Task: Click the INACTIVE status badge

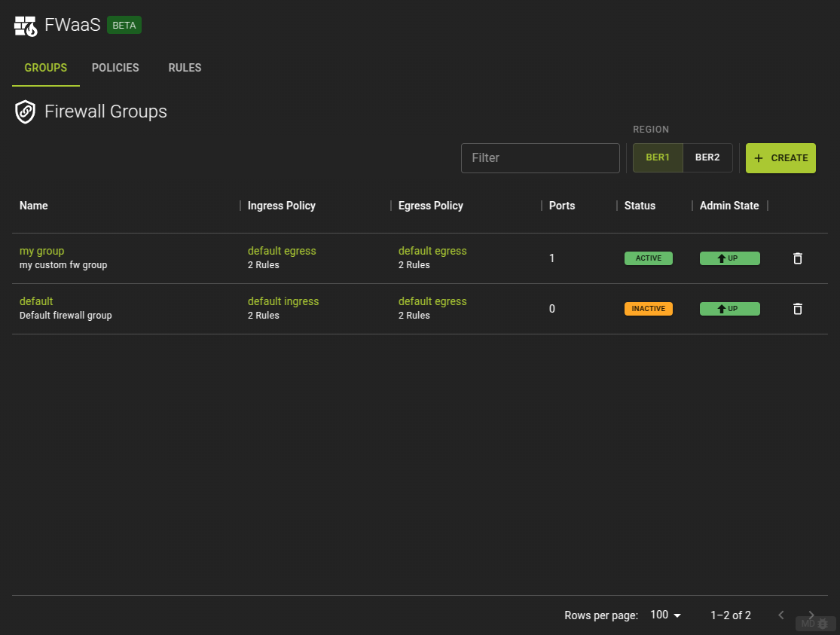Action: click(x=648, y=309)
